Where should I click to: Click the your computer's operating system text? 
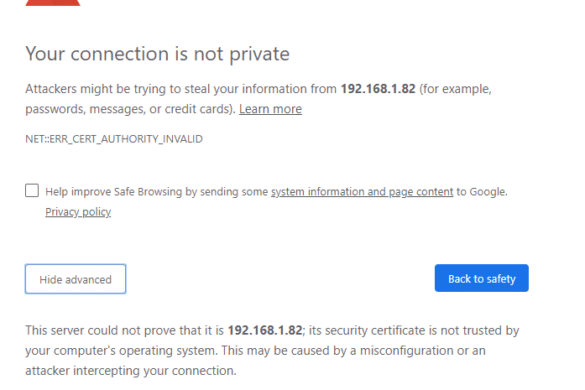tap(121, 351)
